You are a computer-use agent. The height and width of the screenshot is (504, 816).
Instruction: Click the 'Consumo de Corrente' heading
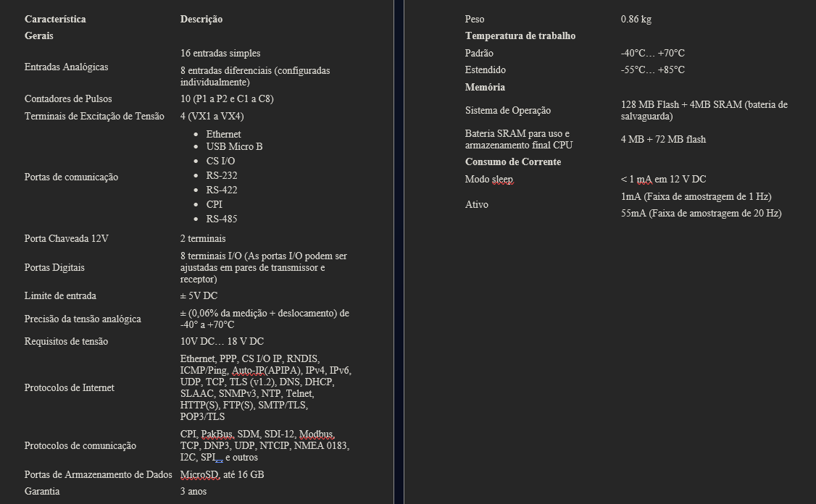pyautogui.click(x=512, y=161)
